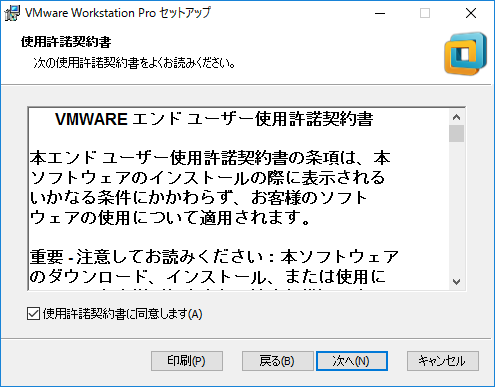Click the license text scrollbar thumb
Viewport: 495px width, 387px height.
(456, 134)
